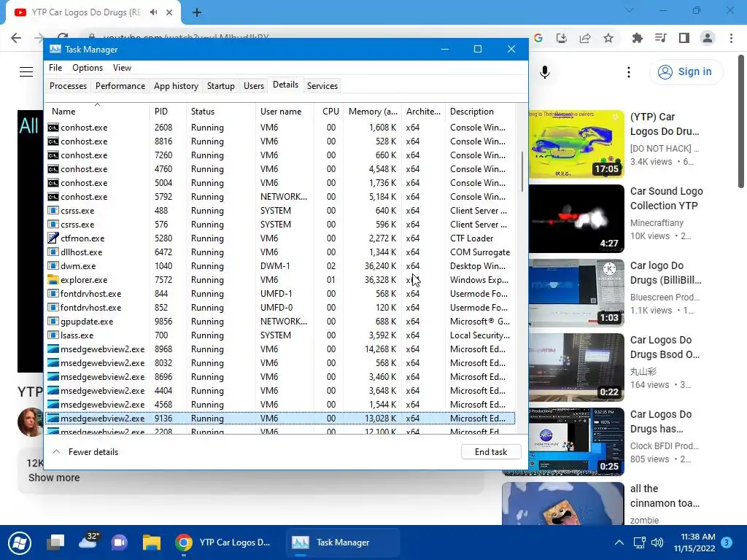Open the chat camera icon on taskbar
747x560 pixels.
click(120, 542)
